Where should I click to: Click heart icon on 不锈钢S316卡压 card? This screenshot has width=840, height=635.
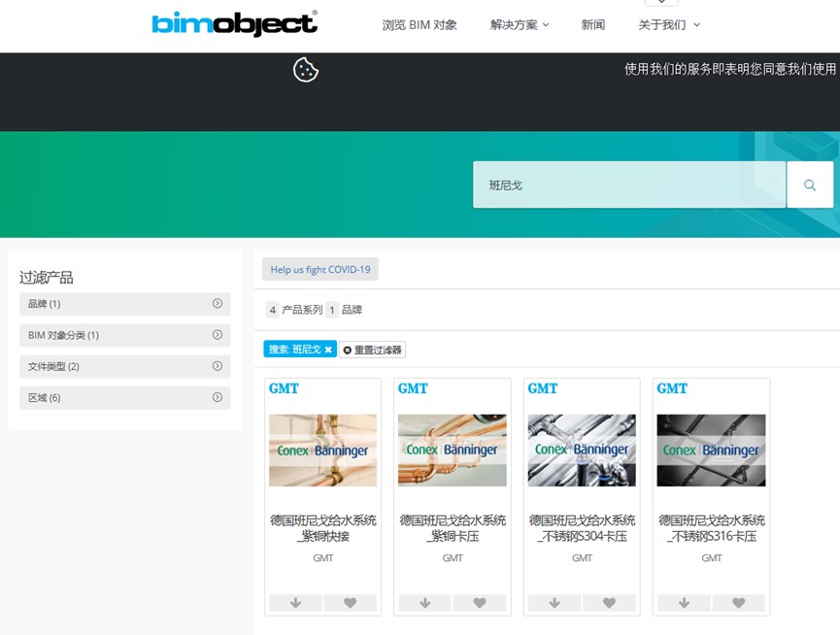coord(738,603)
